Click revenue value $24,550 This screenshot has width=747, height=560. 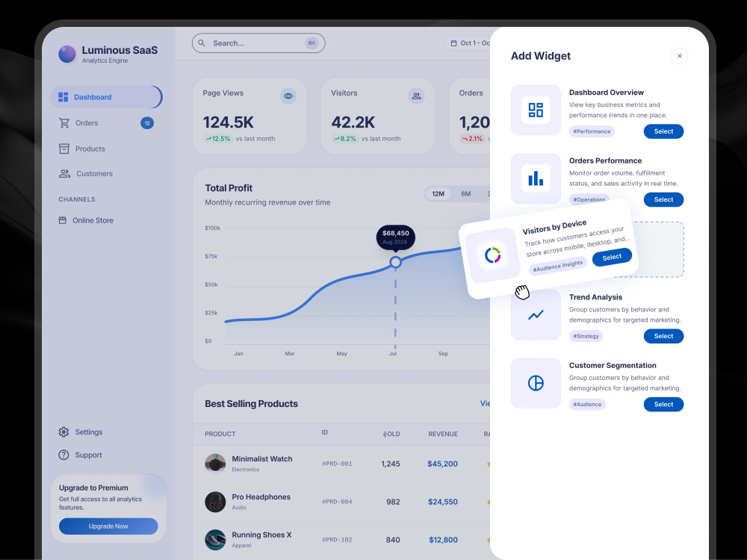442,502
